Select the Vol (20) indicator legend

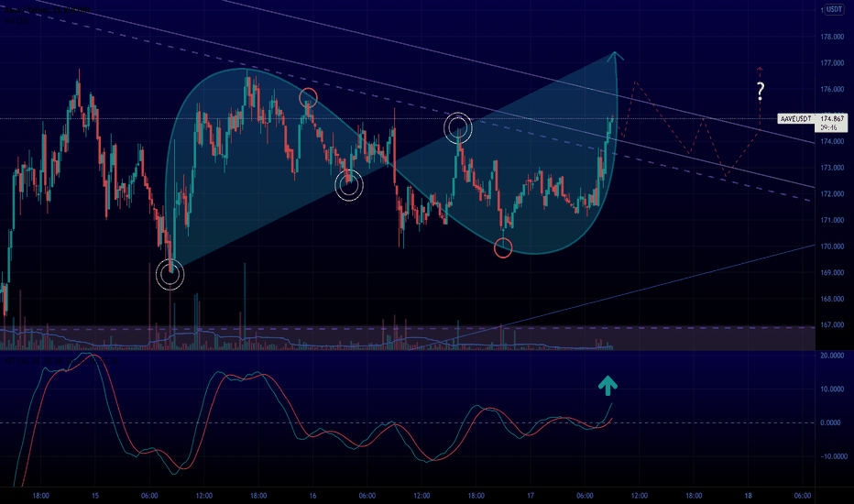click(x=16, y=21)
